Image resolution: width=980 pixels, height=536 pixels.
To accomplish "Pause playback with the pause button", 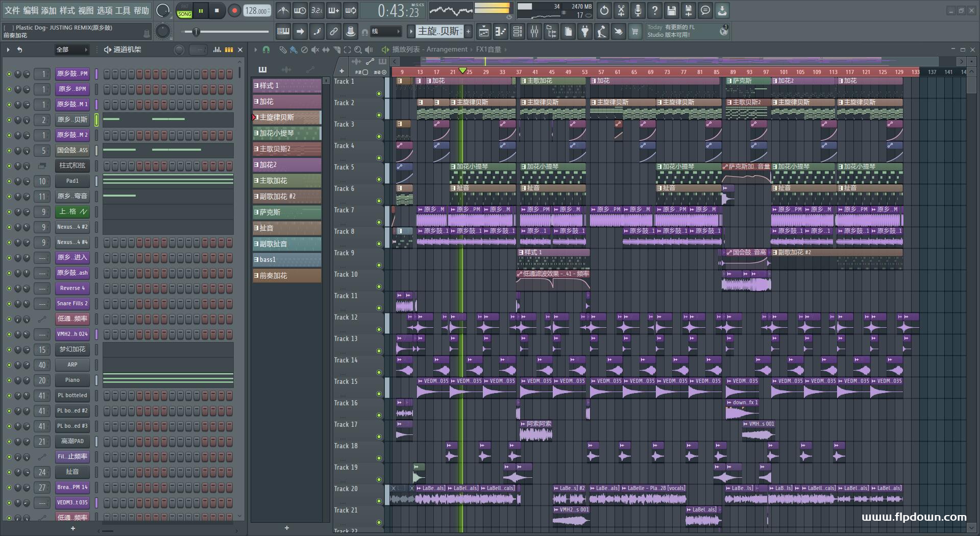I will (201, 10).
